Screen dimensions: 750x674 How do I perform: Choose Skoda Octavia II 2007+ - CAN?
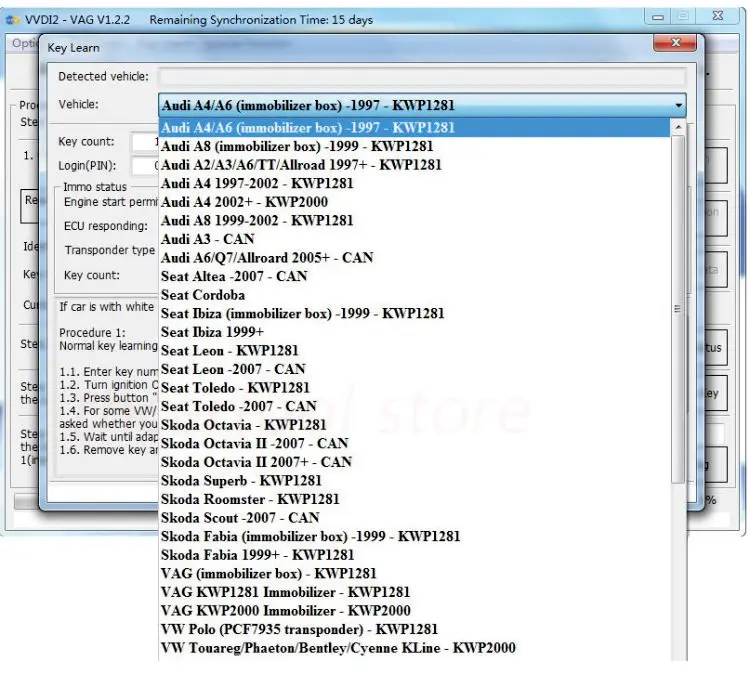[x=415, y=462]
